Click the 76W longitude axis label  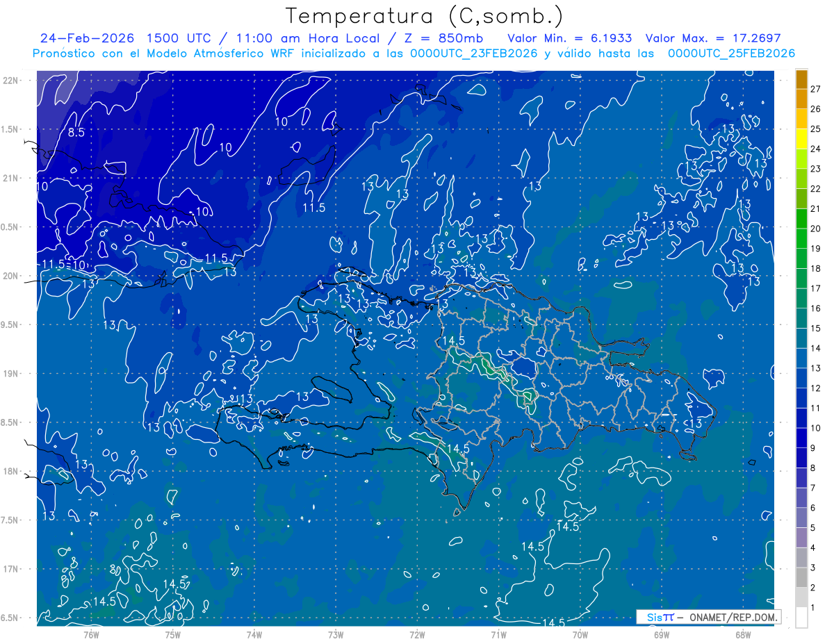92,634
